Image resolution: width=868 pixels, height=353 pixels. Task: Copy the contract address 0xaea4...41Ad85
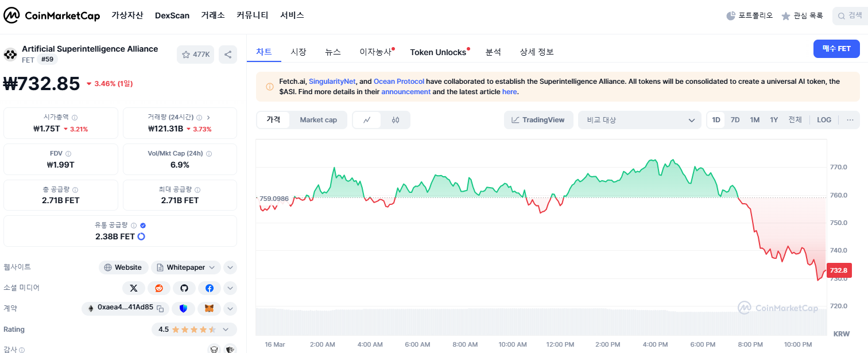pyautogui.click(x=161, y=309)
